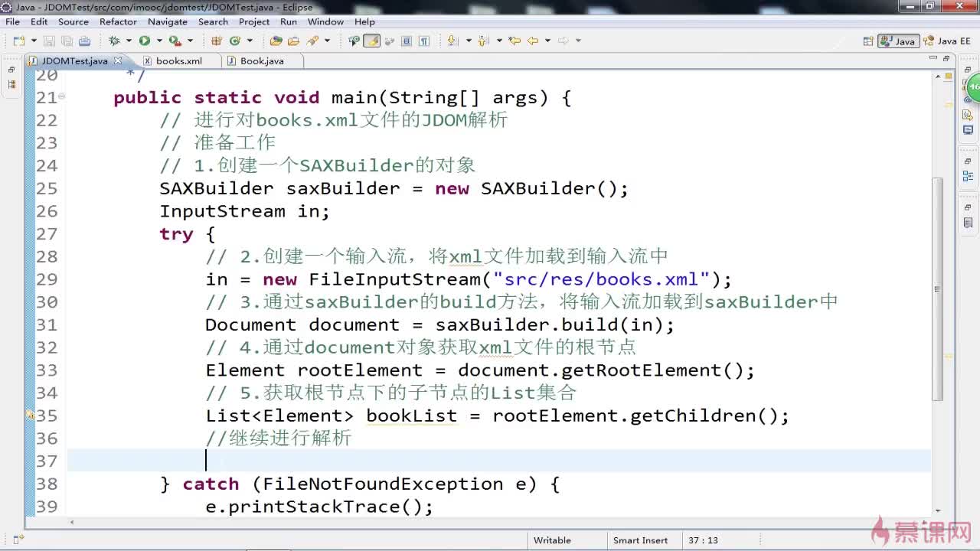The image size is (980, 551).
Task: Open the Window menu
Action: point(325,21)
